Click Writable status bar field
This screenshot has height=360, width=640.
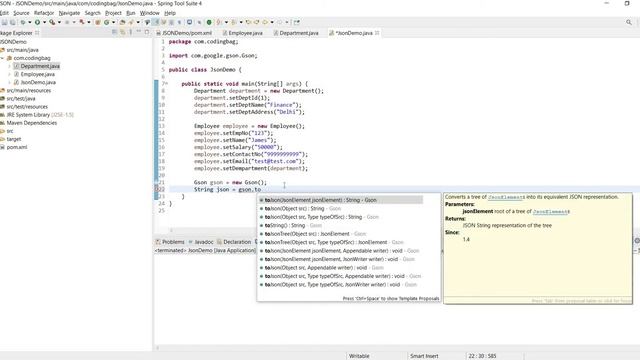[359, 356]
